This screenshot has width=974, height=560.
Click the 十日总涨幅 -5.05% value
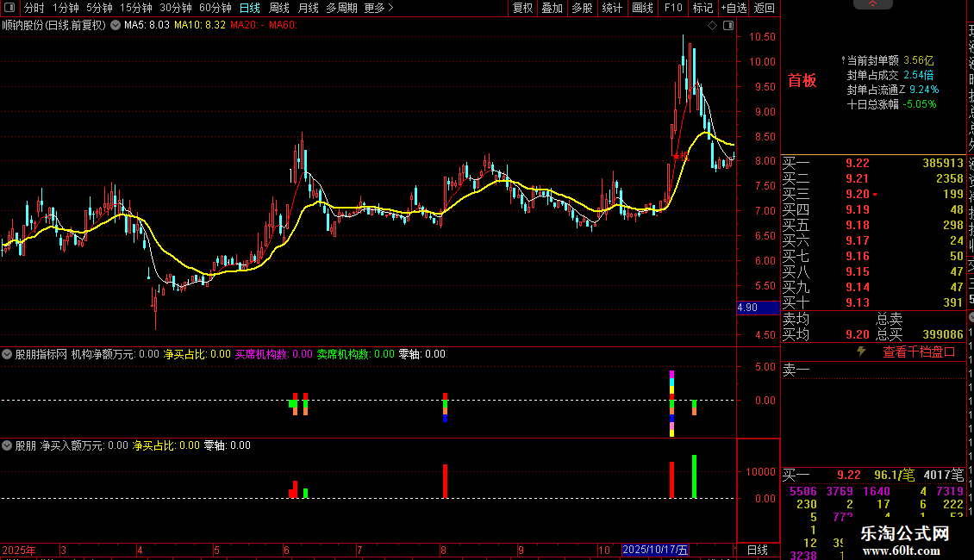[920, 104]
